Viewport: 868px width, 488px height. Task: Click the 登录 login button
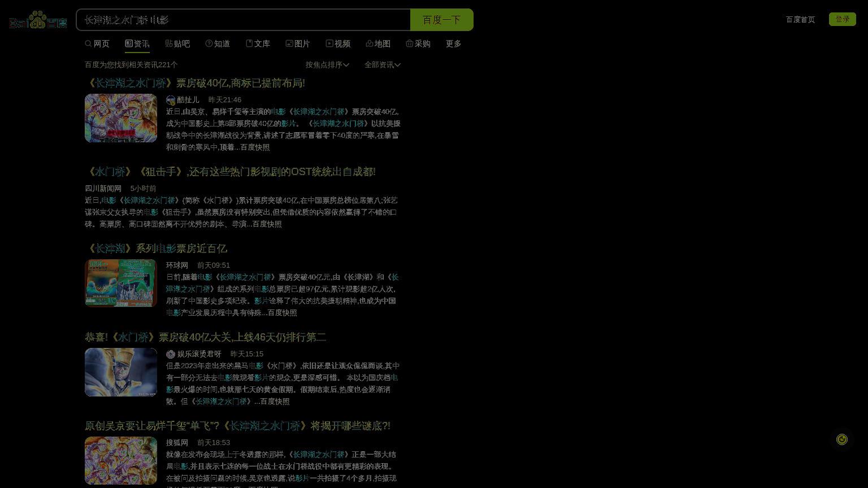(x=842, y=19)
